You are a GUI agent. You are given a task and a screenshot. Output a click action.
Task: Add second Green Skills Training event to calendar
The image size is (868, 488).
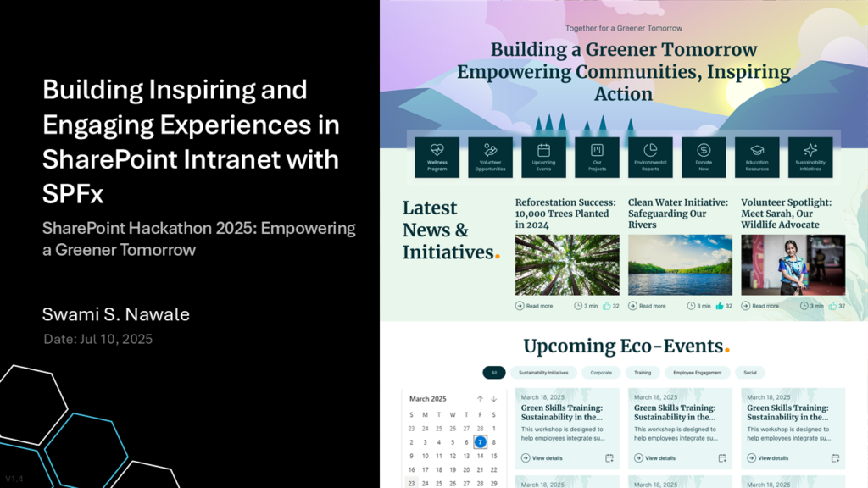722,458
